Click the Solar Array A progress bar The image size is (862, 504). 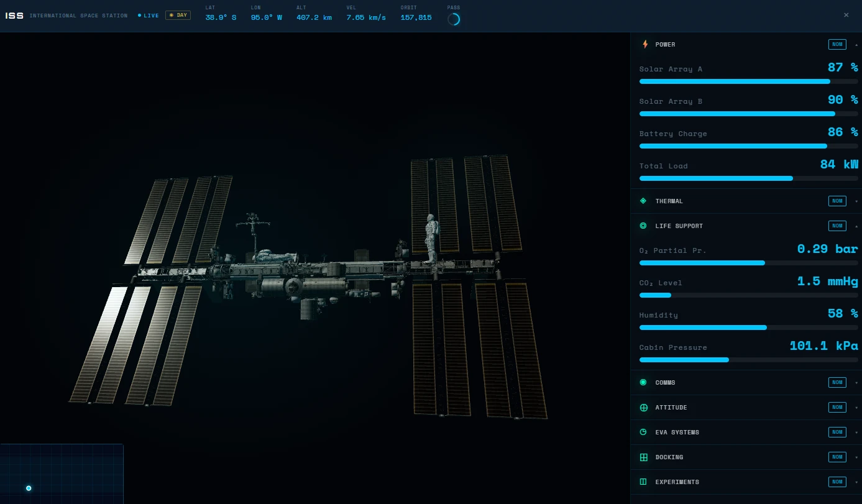click(x=748, y=81)
